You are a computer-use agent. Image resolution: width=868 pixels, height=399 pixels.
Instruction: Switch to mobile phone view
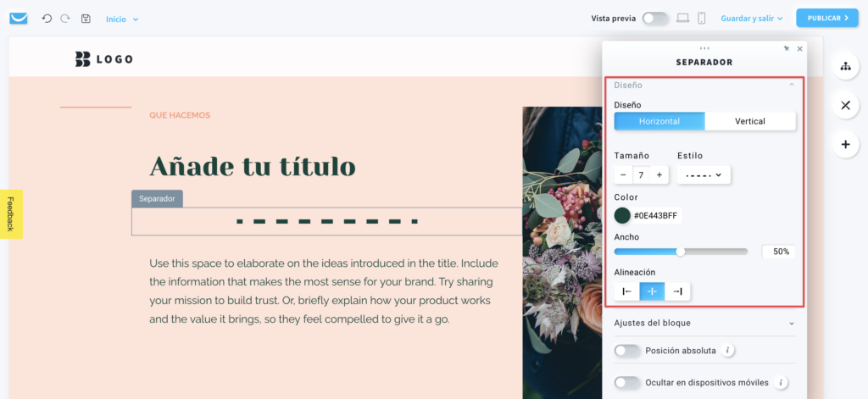[701, 19]
